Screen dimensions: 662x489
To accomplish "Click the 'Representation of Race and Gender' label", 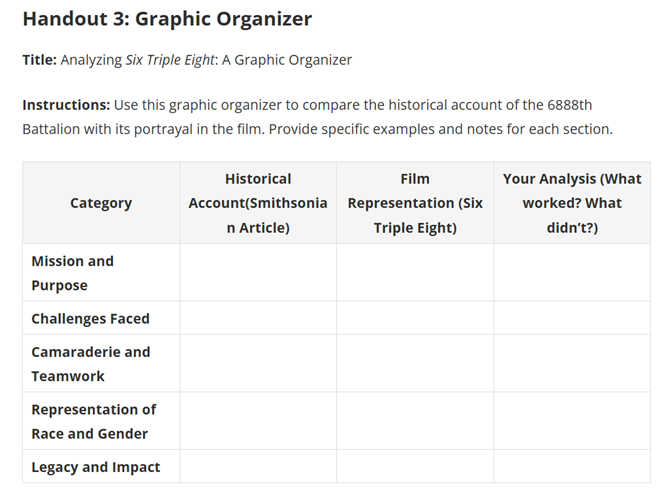I will coord(93,421).
